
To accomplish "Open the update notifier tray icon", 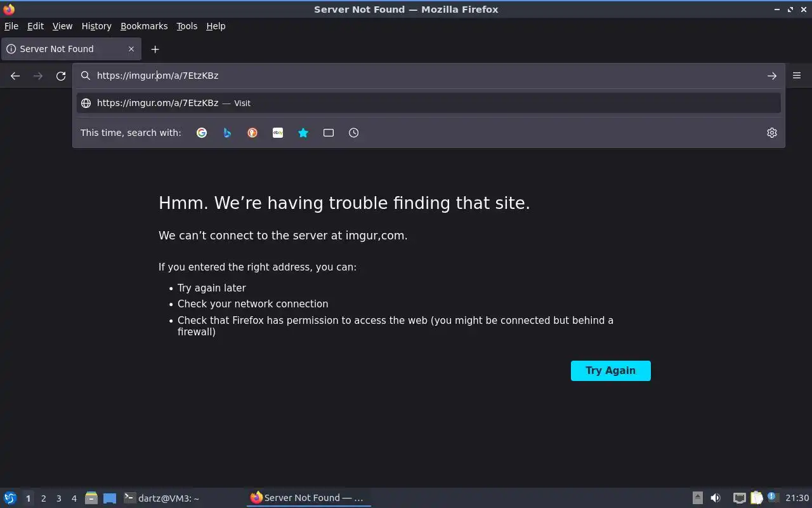I will pos(772,497).
